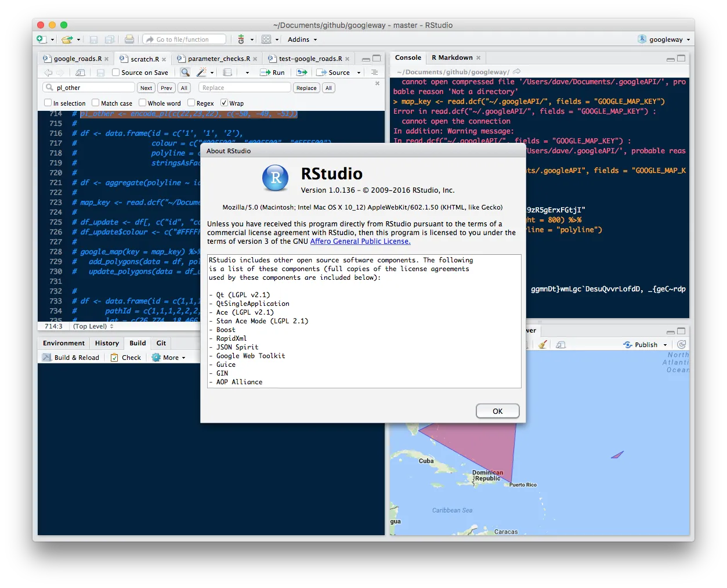The width and height of the screenshot is (727, 588).
Task: Click Build & Reload button
Action: [x=71, y=358]
